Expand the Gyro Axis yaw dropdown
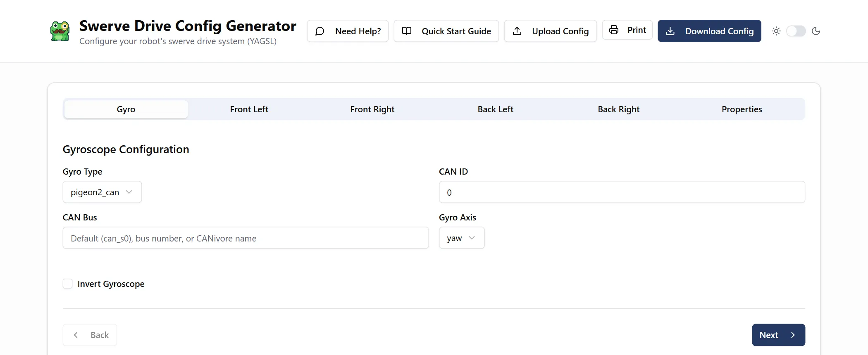The height and width of the screenshot is (355, 868). coord(462,238)
